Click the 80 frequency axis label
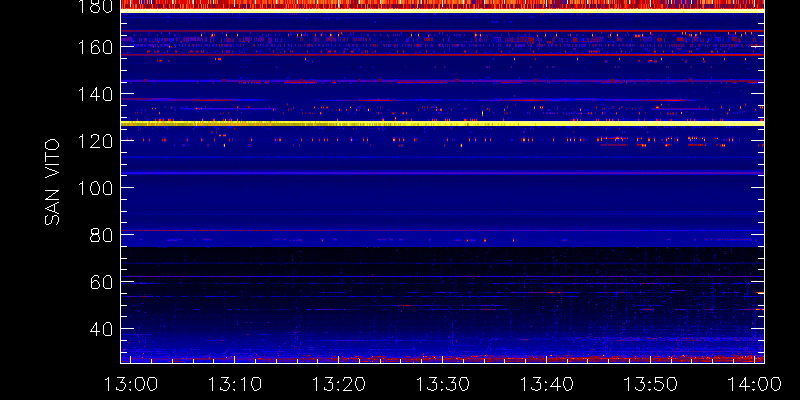Viewport: 800px width, 400px height. [x=101, y=235]
